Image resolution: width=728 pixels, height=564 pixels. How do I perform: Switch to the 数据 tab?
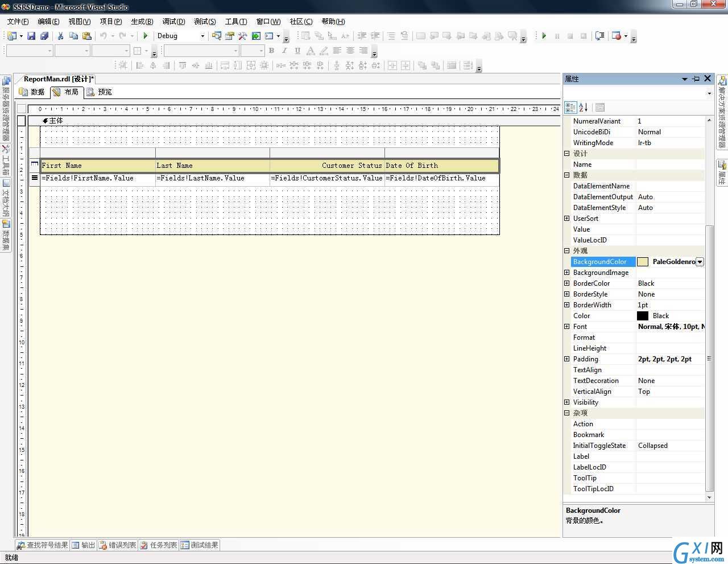click(32, 92)
